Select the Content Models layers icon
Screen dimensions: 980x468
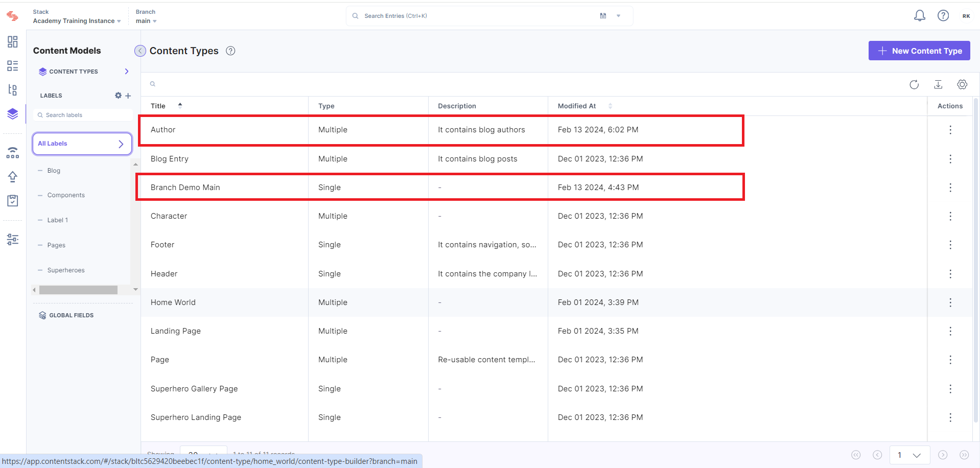click(13, 113)
